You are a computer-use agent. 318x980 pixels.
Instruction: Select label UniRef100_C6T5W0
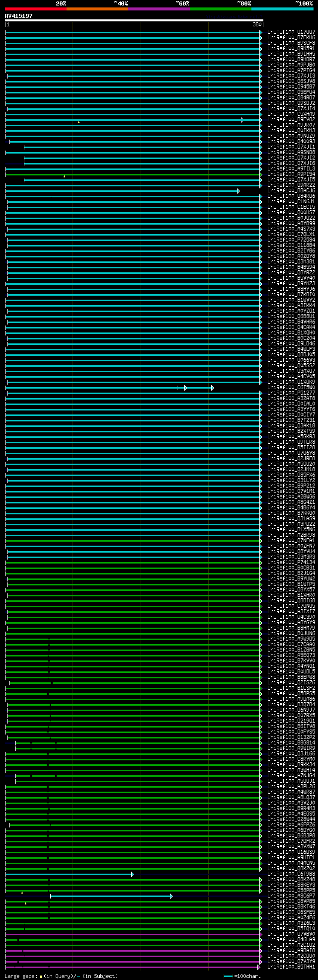coord(291,388)
